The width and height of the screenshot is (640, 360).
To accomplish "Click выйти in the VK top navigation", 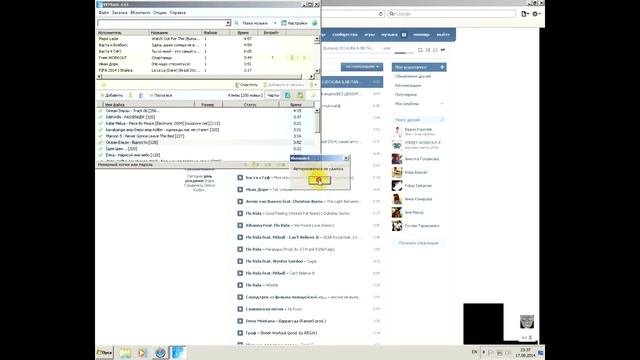I will pyautogui.click(x=443, y=35).
